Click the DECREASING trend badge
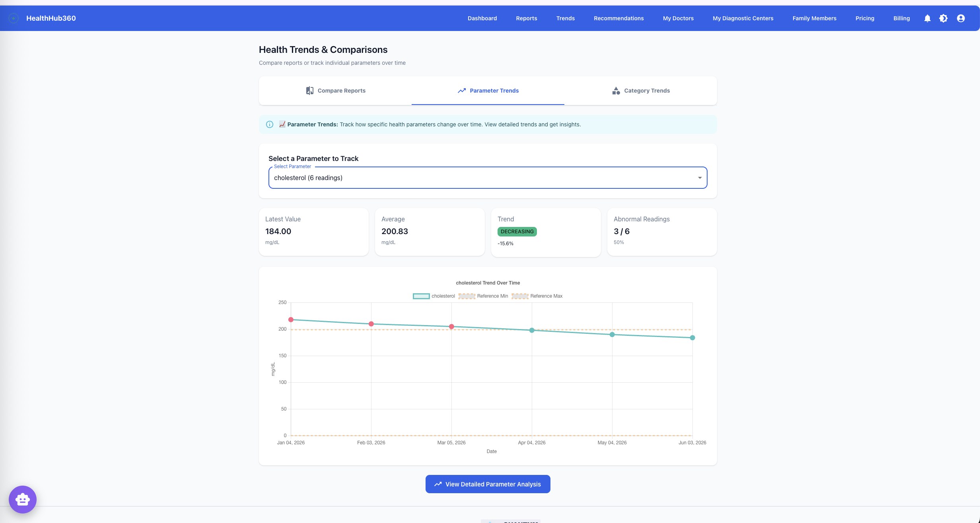The image size is (980, 523). [x=517, y=232]
